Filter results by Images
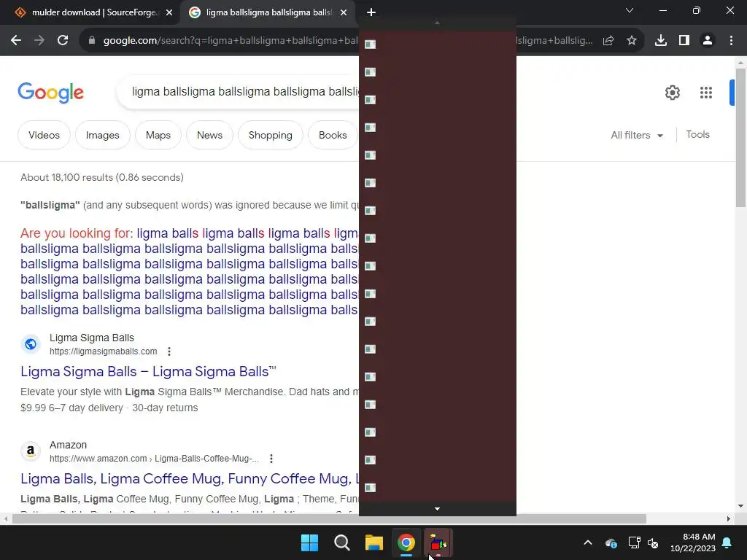The image size is (747, 560). (102, 135)
